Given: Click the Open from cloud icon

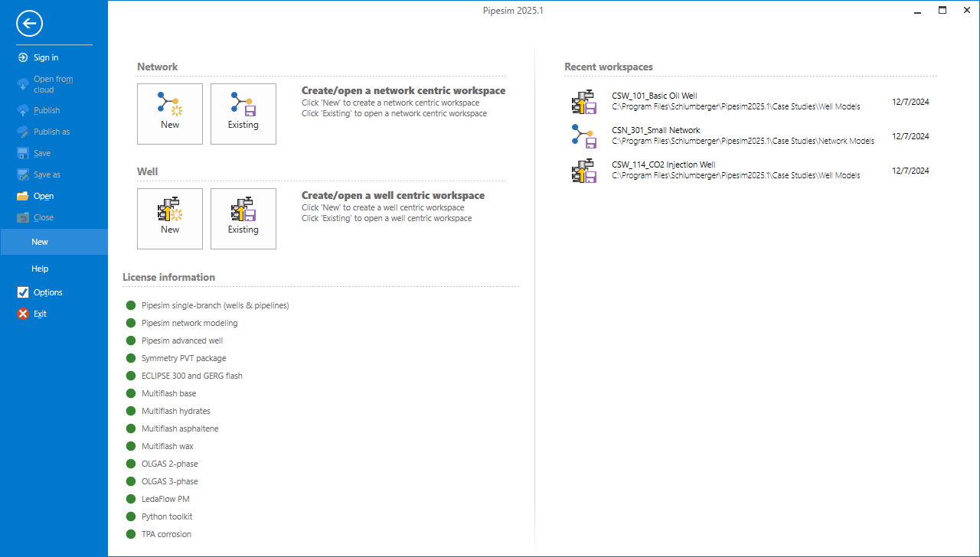Looking at the screenshot, I should 23,84.
